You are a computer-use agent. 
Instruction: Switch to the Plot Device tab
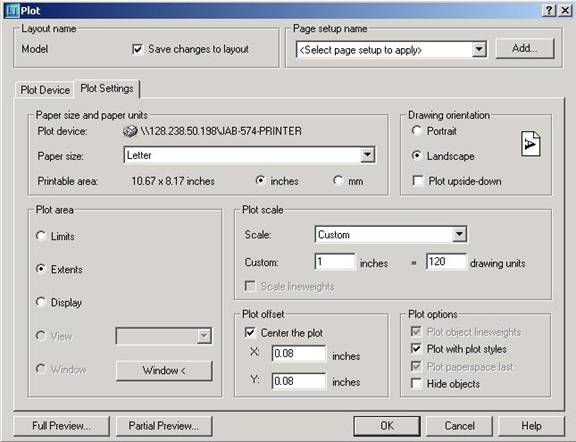[x=45, y=90]
